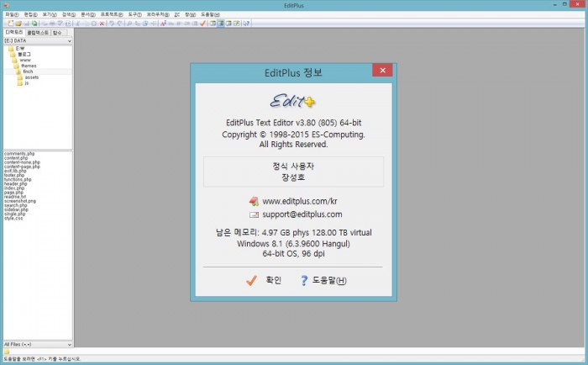This screenshot has width=588, height=365.
Task: Open the 문서(D) menu
Action: click(x=88, y=14)
